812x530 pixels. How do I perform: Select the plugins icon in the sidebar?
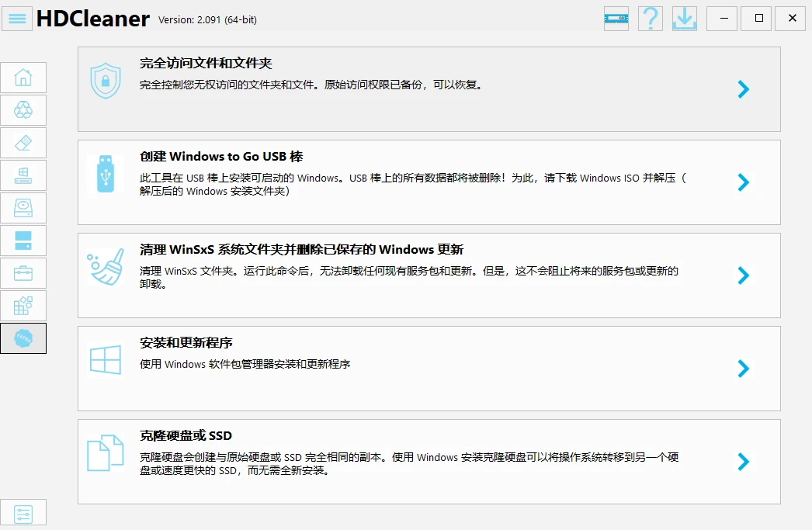click(x=23, y=305)
